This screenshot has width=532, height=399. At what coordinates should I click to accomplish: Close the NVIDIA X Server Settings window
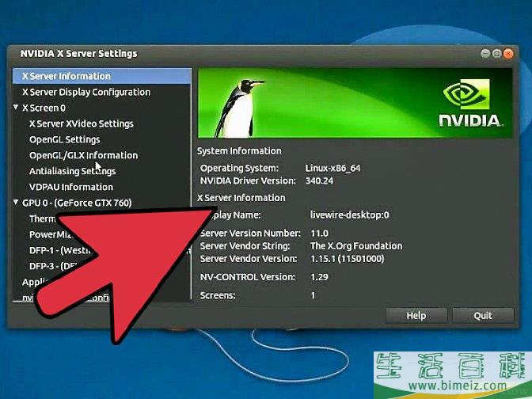pyautogui.click(x=508, y=54)
